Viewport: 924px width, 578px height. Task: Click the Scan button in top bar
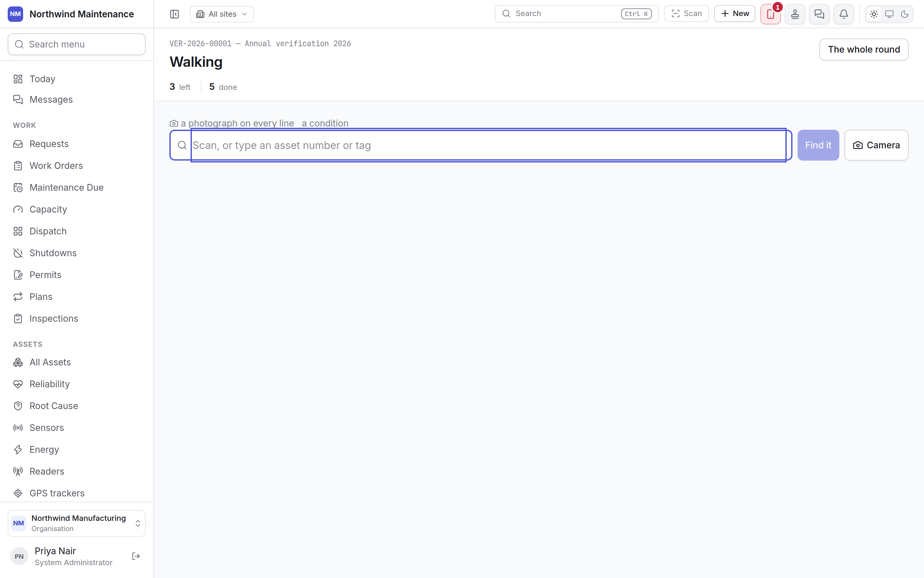(687, 14)
